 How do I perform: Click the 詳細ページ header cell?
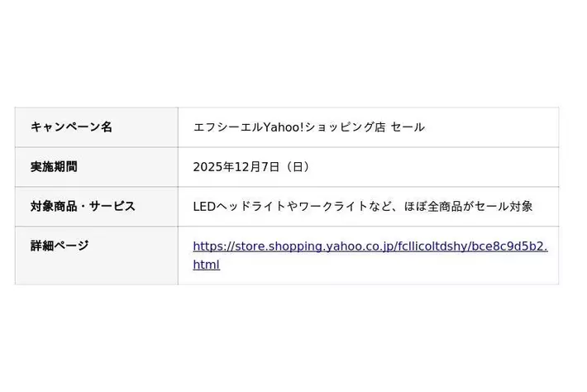60,246
